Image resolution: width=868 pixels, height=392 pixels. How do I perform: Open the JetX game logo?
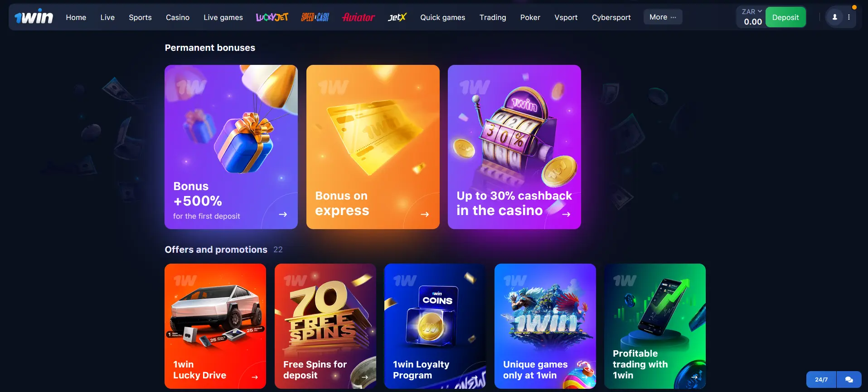click(397, 17)
